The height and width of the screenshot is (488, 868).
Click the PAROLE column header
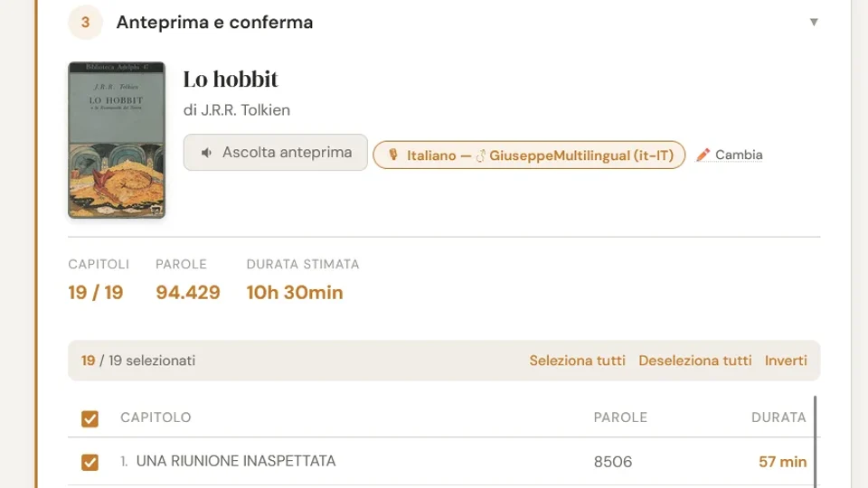[x=620, y=418]
